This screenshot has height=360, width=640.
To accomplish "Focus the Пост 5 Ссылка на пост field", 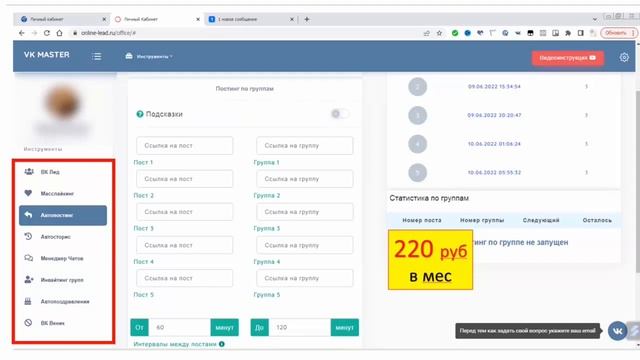I will click(x=184, y=278).
